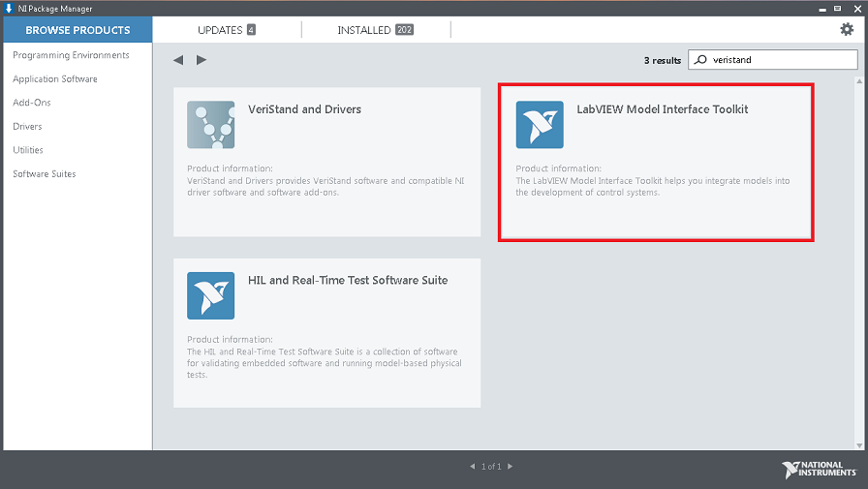Open HIL and Real-Time Test Software Suite title
The image size is (868, 489).
point(348,281)
